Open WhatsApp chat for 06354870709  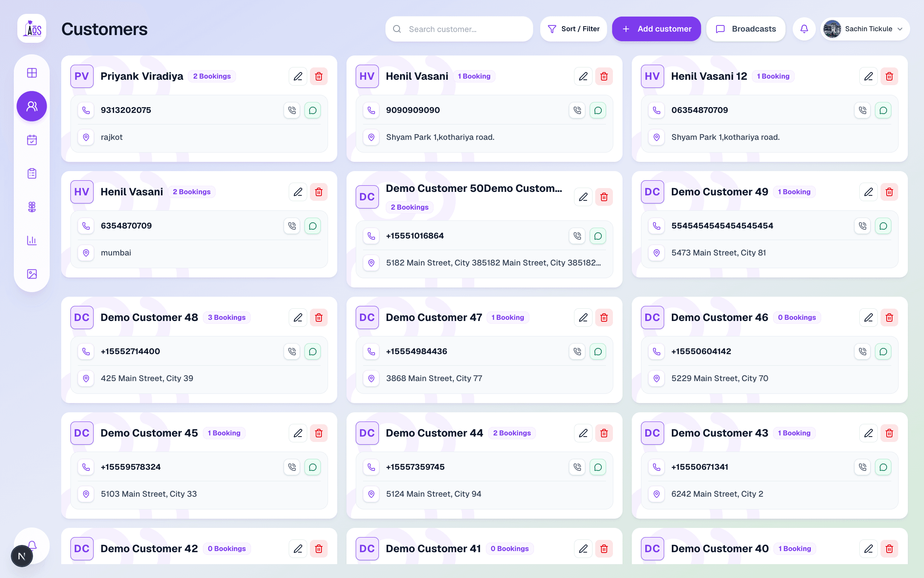pos(883,110)
